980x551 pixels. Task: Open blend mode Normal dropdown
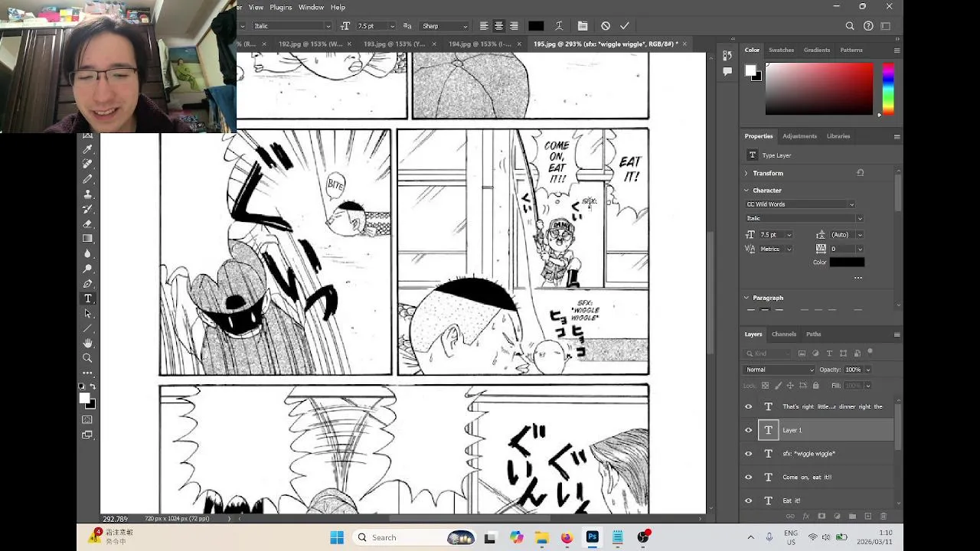coord(779,370)
